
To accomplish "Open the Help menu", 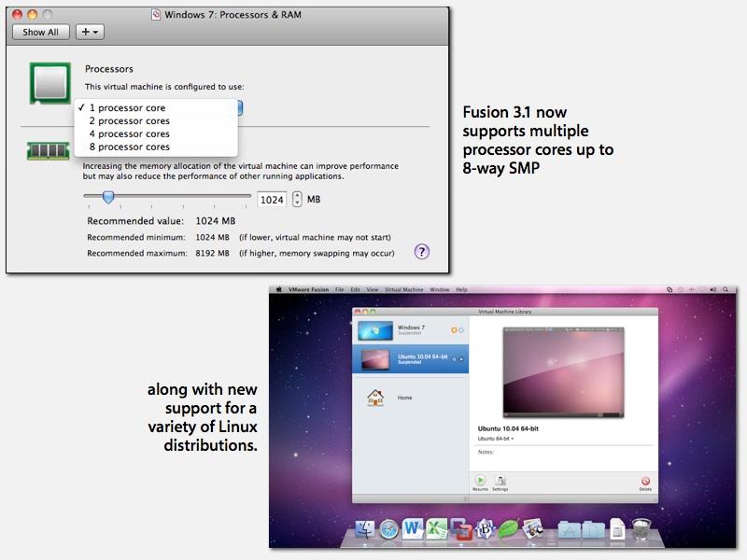I will click(461, 289).
